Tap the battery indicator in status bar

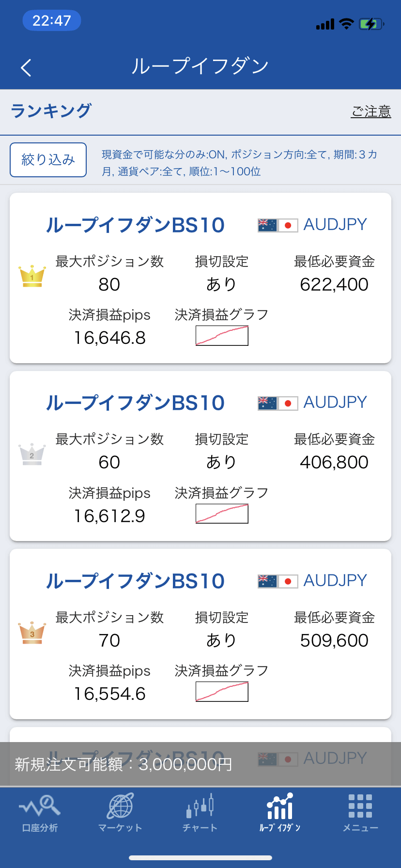click(x=371, y=24)
